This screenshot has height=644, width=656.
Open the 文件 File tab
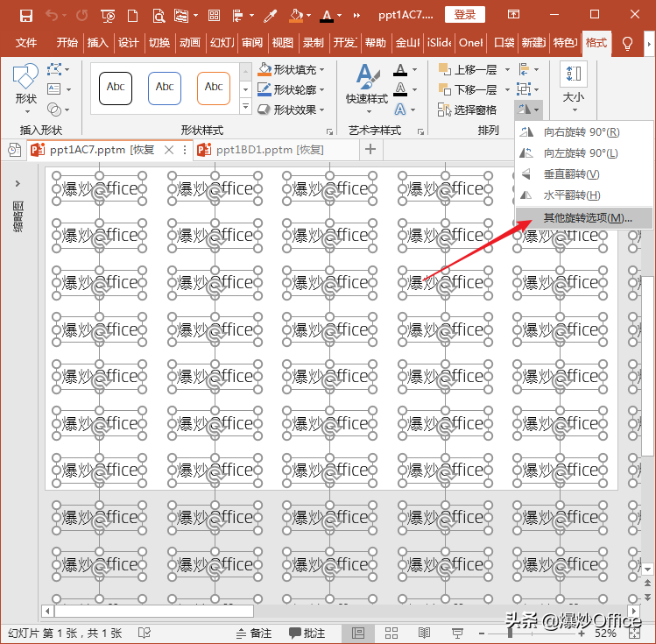(26, 43)
